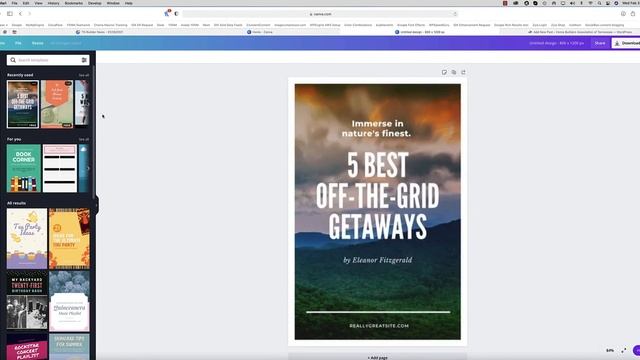Open the second pinned tab icon

15,32
